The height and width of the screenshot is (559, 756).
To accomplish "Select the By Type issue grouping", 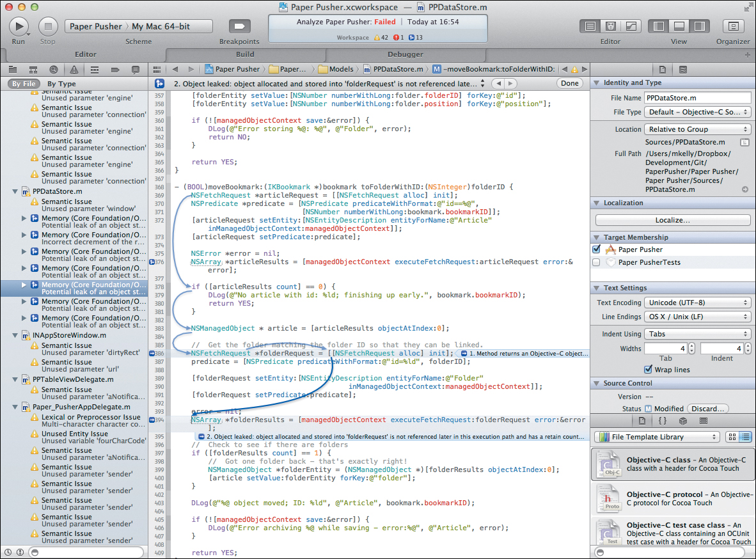I will (x=61, y=84).
